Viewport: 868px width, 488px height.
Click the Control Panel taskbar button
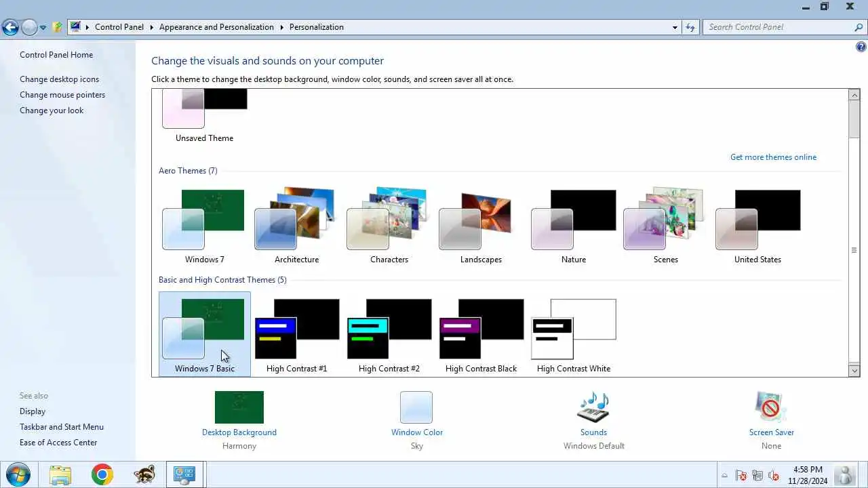184,474
